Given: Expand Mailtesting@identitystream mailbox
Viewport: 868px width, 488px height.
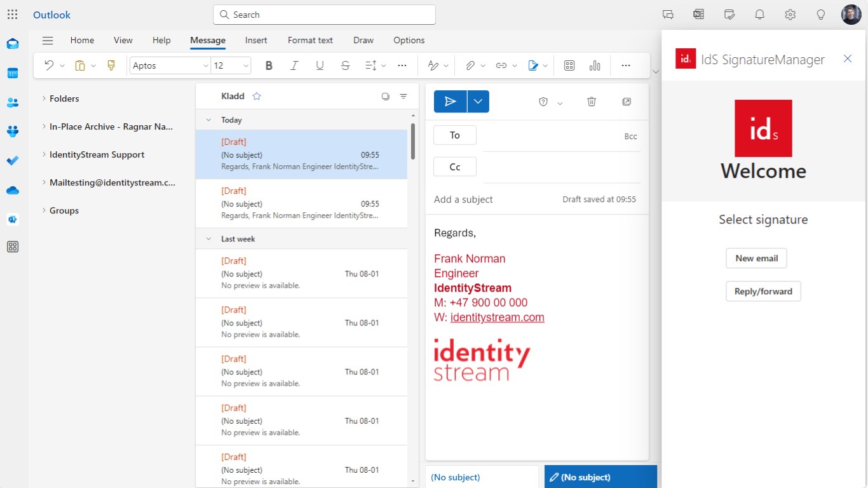Looking at the screenshot, I should coord(44,182).
